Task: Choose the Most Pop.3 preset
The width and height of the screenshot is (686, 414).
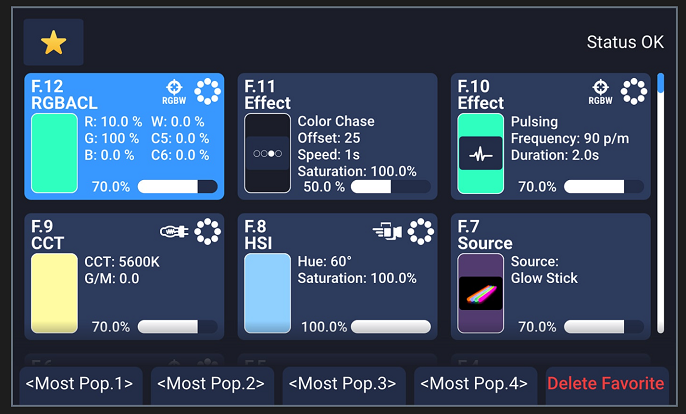Action: pyautogui.click(x=344, y=385)
